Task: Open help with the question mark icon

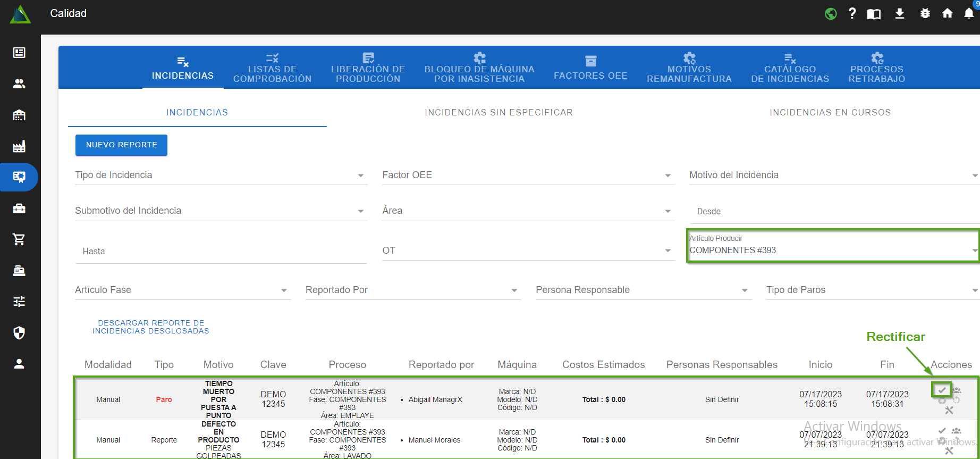Action: pyautogui.click(x=852, y=14)
